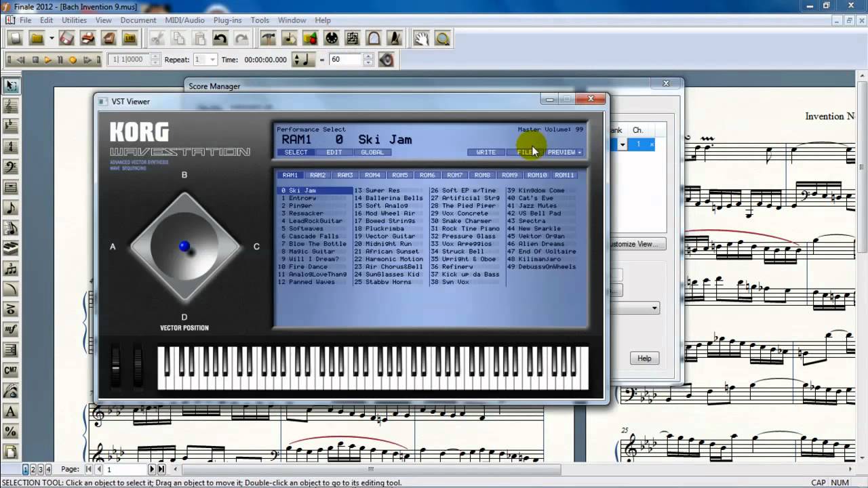Click the blue vector position joystick ball
This screenshot has width=868, height=488.
pos(184,247)
